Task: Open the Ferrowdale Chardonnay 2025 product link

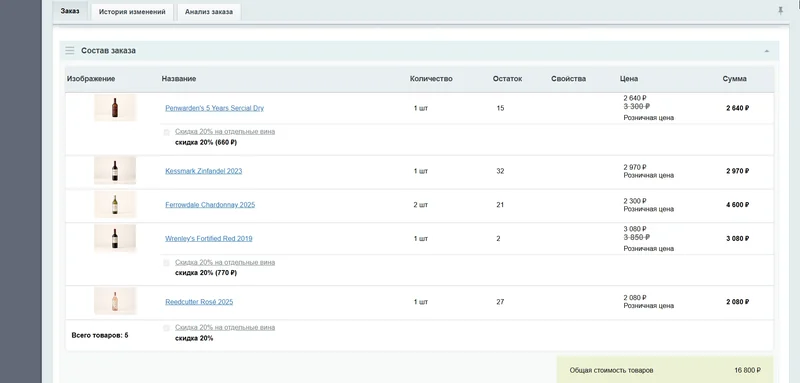Action: pyautogui.click(x=210, y=205)
